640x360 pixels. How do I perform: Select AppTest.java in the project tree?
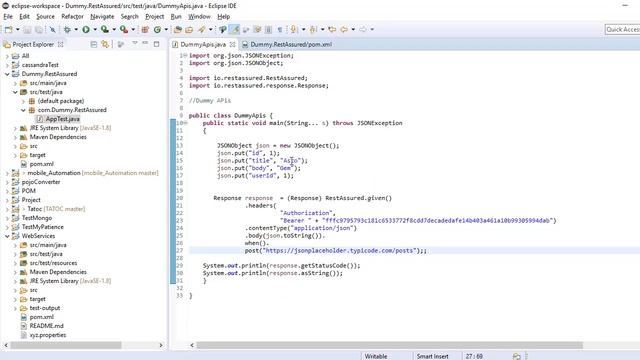coord(62,119)
